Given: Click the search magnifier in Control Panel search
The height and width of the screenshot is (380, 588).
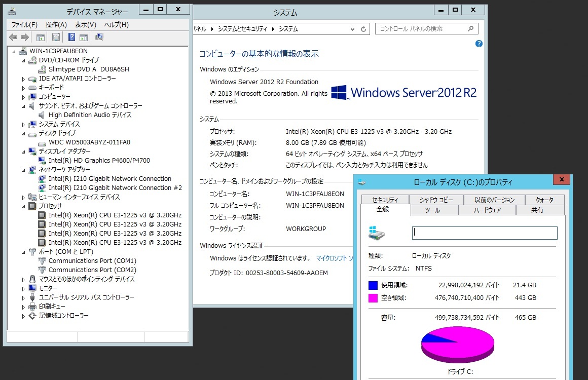Looking at the screenshot, I should pyautogui.click(x=470, y=28).
